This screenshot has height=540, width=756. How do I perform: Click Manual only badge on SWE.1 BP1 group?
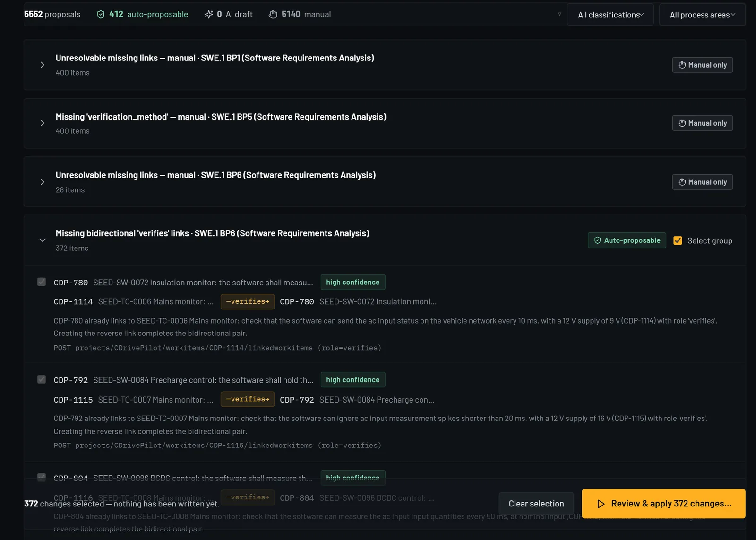(x=702, y=65)
